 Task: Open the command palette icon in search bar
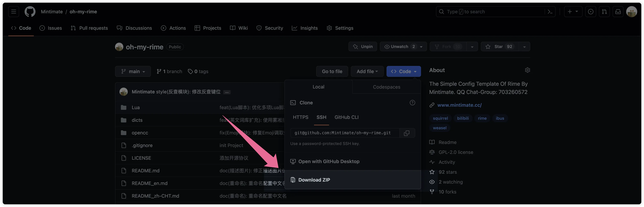tap(550, 11)
